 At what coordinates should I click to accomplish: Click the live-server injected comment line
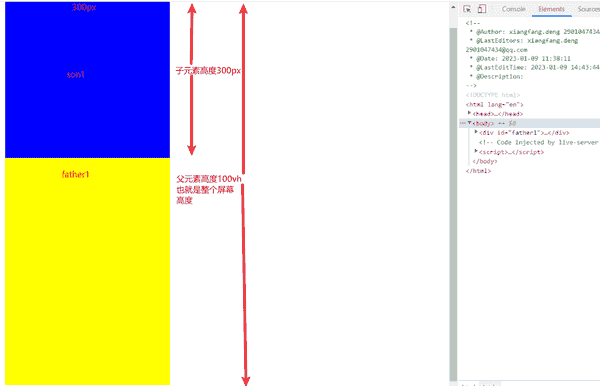[539, 142]
